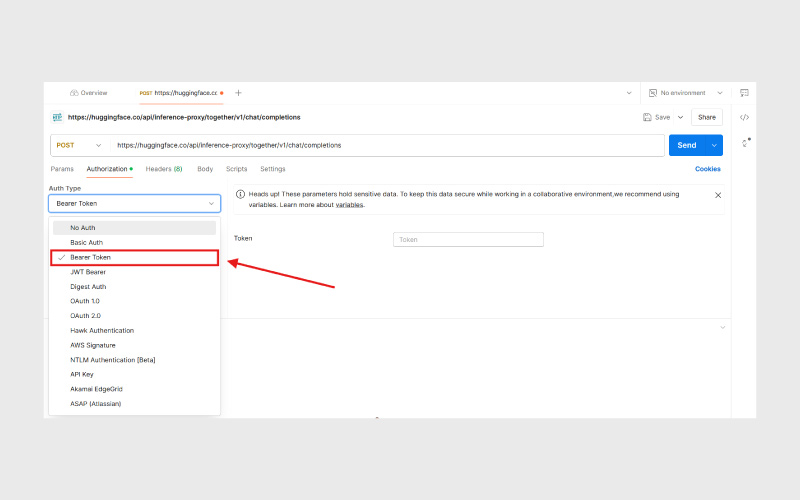Image resolution: width=800 pixels, height=500 pixels.
Task: Open a new request tab with plus icon
Action: 238,93
